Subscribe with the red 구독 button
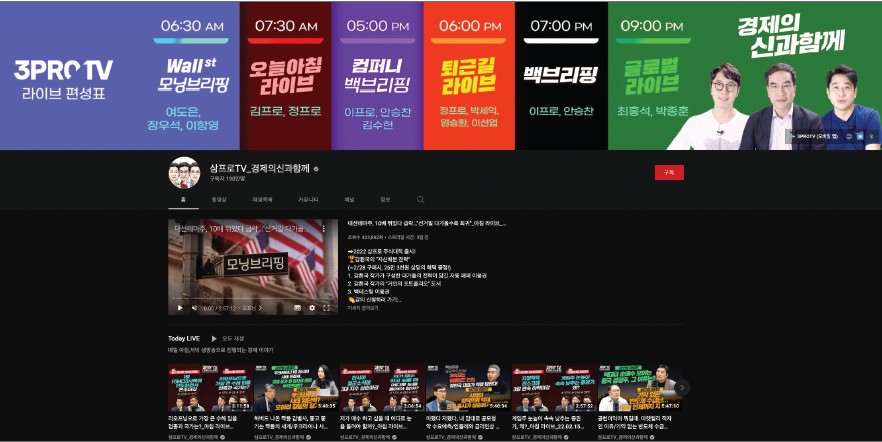This screenshot has height=442, width=882. [x=669, y=173]
